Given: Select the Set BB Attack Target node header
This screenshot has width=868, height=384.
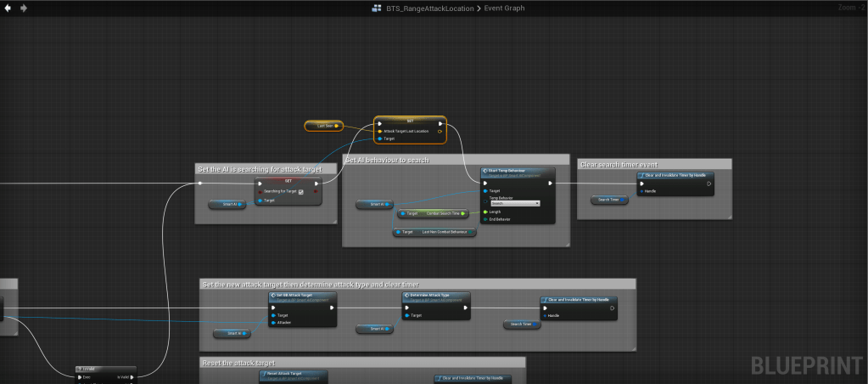Looking at the screenshot, I should tap(303, 296).
